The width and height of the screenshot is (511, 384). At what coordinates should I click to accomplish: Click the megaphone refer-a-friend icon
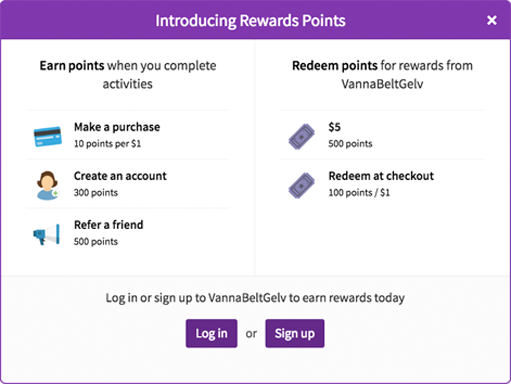(47, 234)
